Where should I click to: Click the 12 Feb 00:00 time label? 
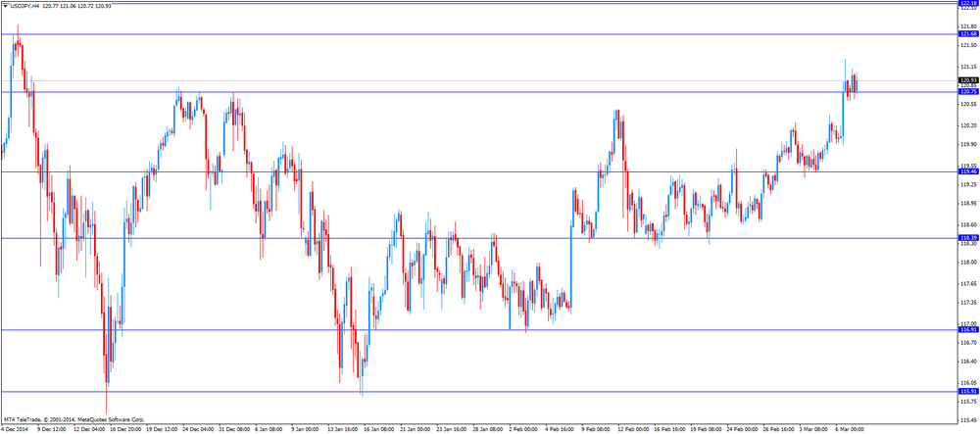click(x=633, y=430)
